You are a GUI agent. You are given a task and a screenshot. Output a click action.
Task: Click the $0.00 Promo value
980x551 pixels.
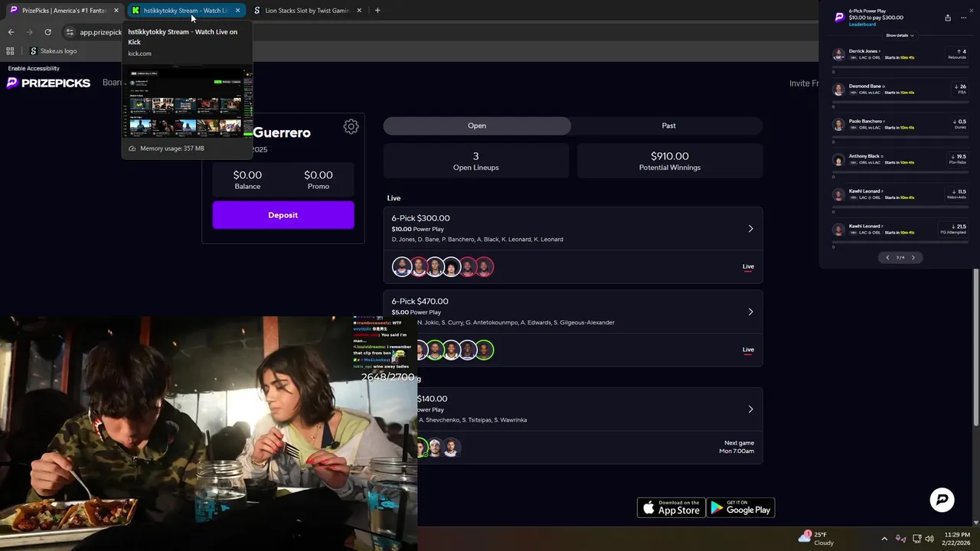point(318,175)
